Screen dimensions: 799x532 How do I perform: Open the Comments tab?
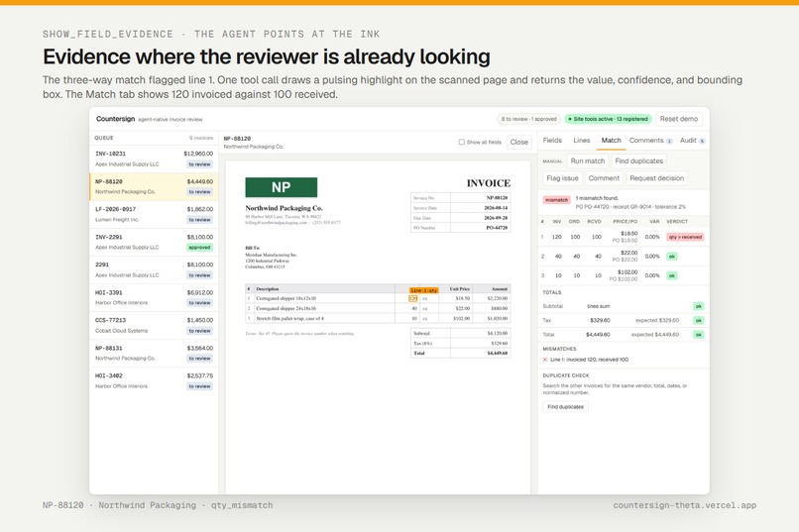[650, 141]
